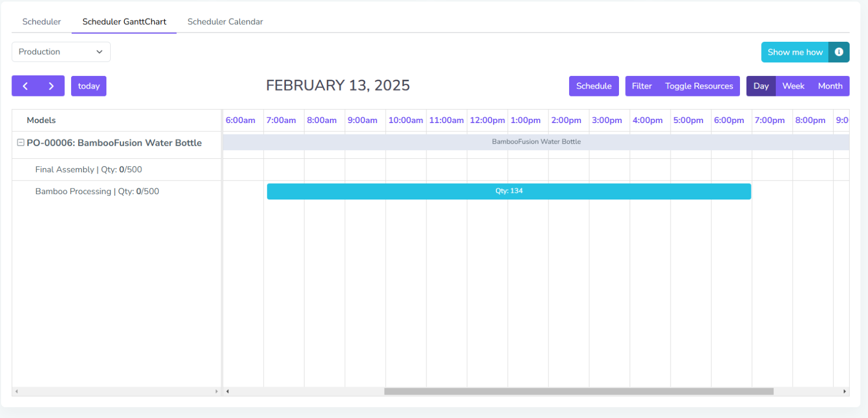Select the Qty: 134 Bamboo Processing bar

[509, 191]
